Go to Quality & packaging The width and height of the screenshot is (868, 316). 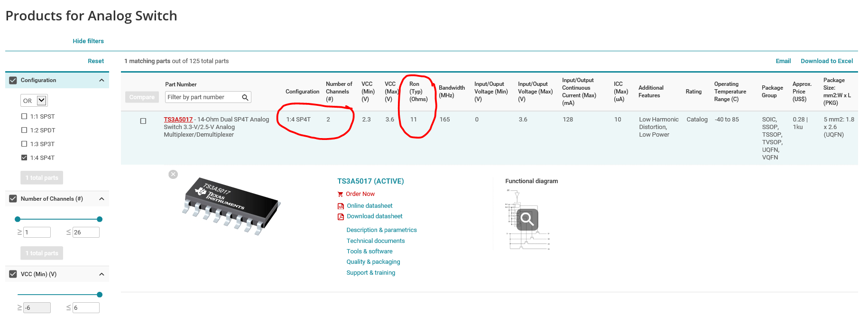point(373,262)
